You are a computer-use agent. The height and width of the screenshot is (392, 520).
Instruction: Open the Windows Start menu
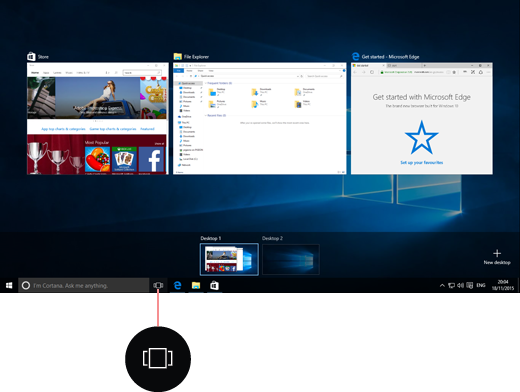pyautogui.click(x=9, y=285)
